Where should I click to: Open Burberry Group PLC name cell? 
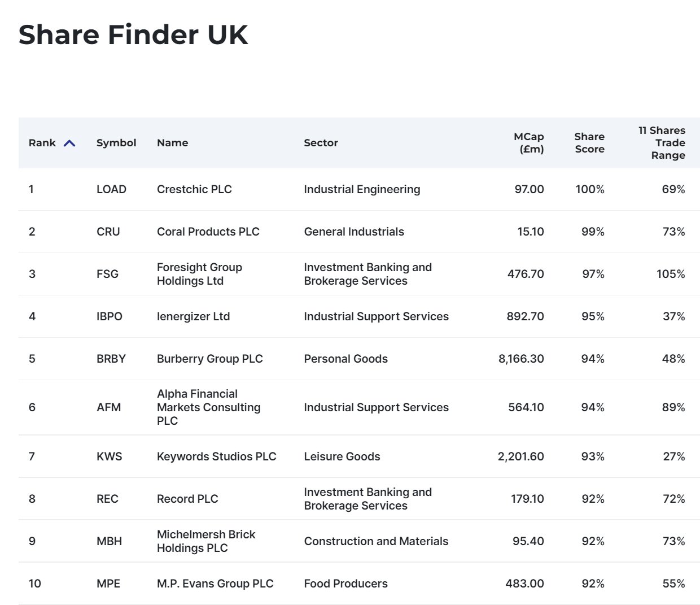tap(210, 359)
